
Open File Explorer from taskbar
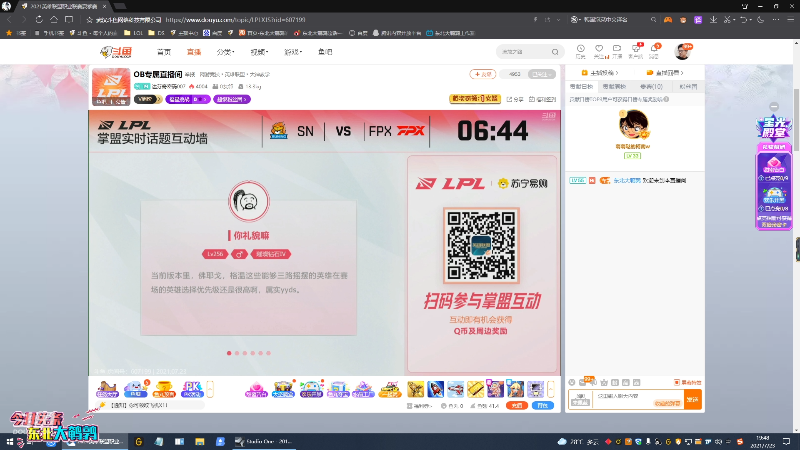coord(199,441)
